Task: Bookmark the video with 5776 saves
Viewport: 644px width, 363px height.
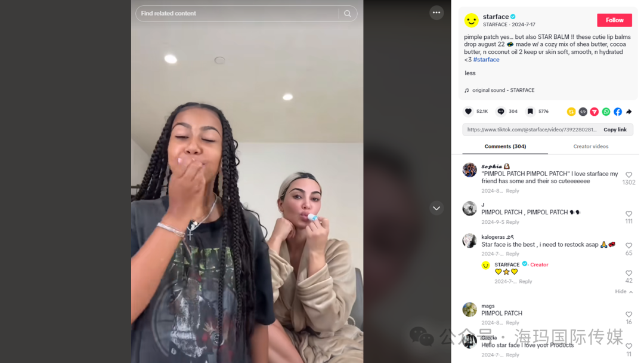Action: pos(530,112)
